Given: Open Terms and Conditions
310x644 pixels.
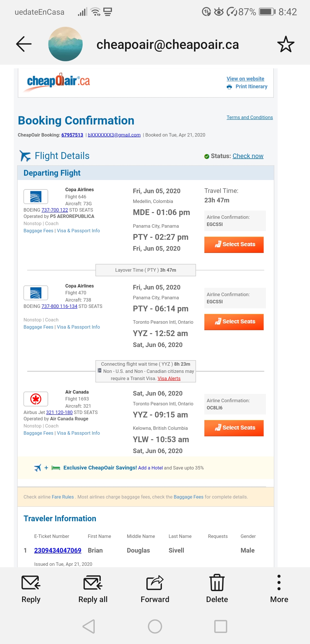Looking at the screenshot, I should pyautogui.click(x=249, y=117).
